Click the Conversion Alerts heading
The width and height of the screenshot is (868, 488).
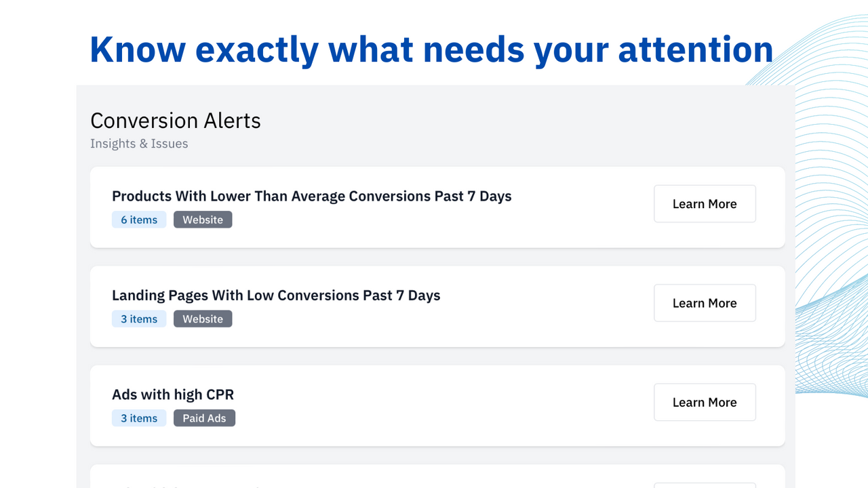(175, 121)
